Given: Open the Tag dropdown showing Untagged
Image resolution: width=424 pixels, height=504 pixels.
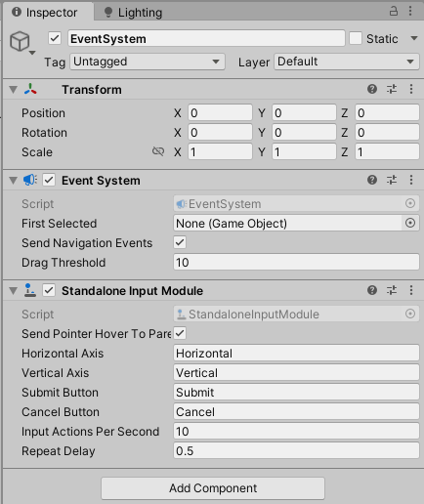Looking at the screenshot, I should pos(148,62).
